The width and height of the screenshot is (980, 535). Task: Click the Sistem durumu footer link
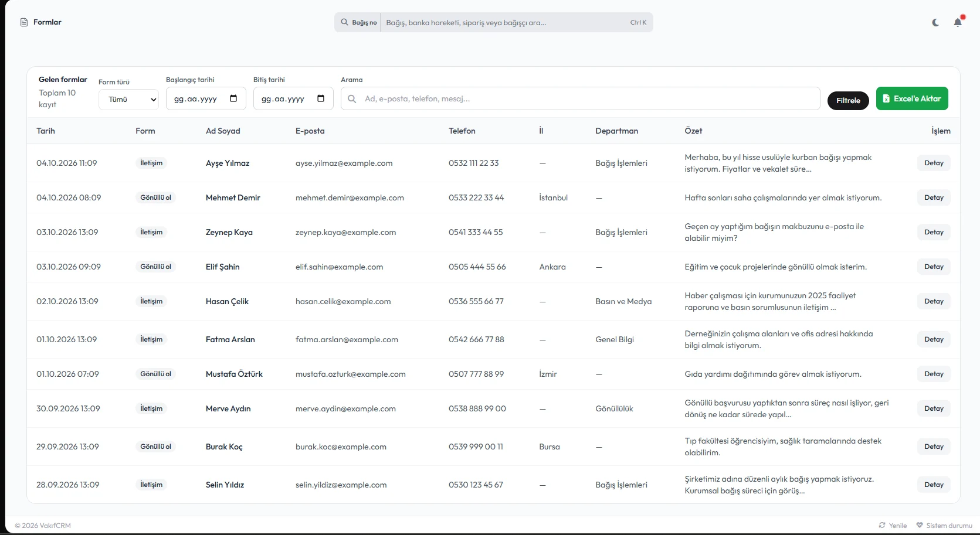pyautogui.click(x=944, y=525)
